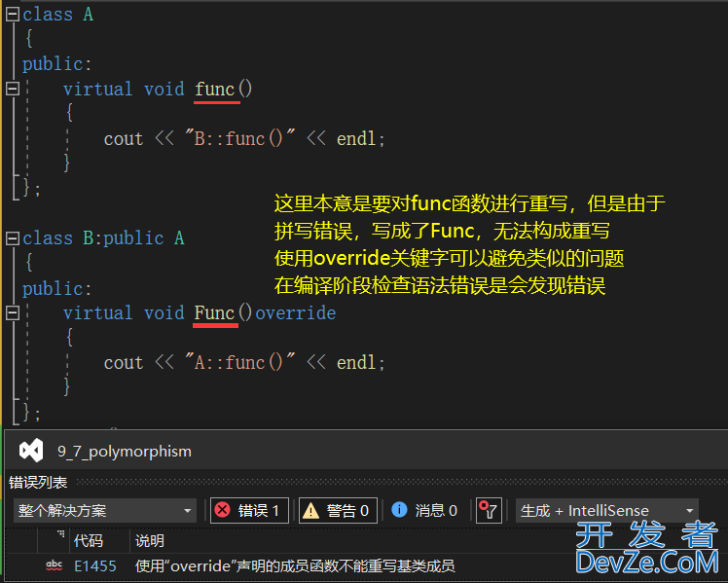This screenshot has height=583, width=728.
Task: Collapse virtual void func() in class A
Action: [13, 89]
